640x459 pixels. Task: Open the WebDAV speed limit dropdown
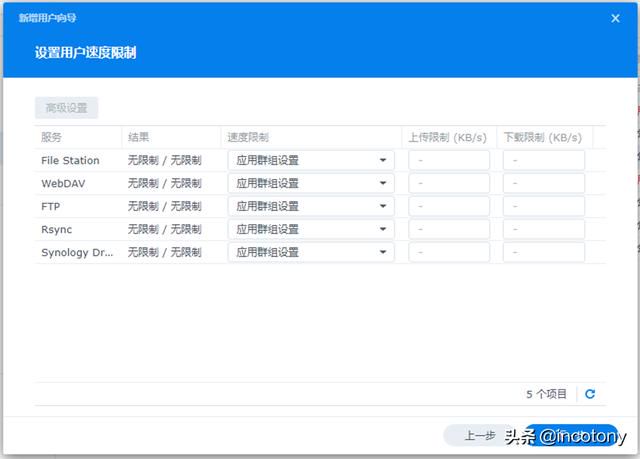coord(311,183)
